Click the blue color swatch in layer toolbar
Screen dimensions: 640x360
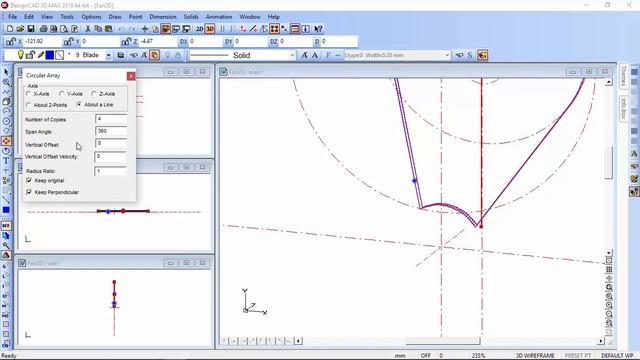coord(50,55)
